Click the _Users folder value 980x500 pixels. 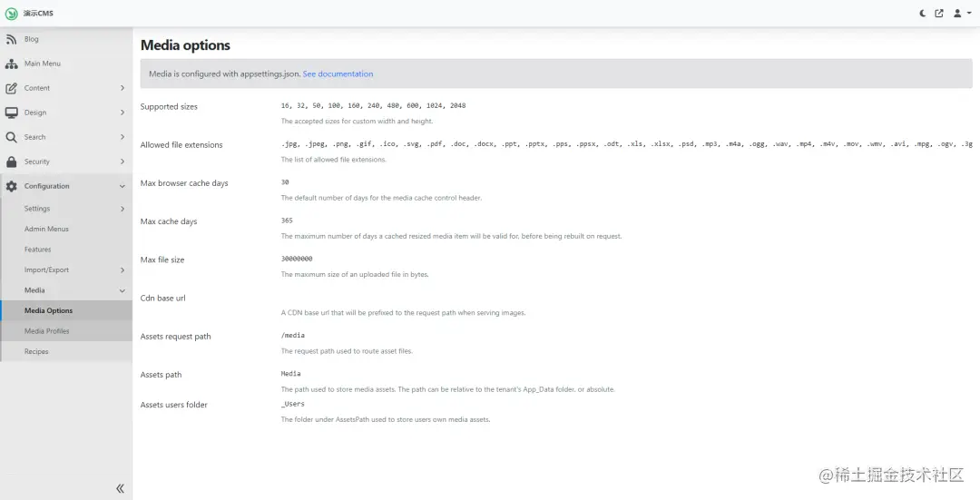tap(292, 405)
